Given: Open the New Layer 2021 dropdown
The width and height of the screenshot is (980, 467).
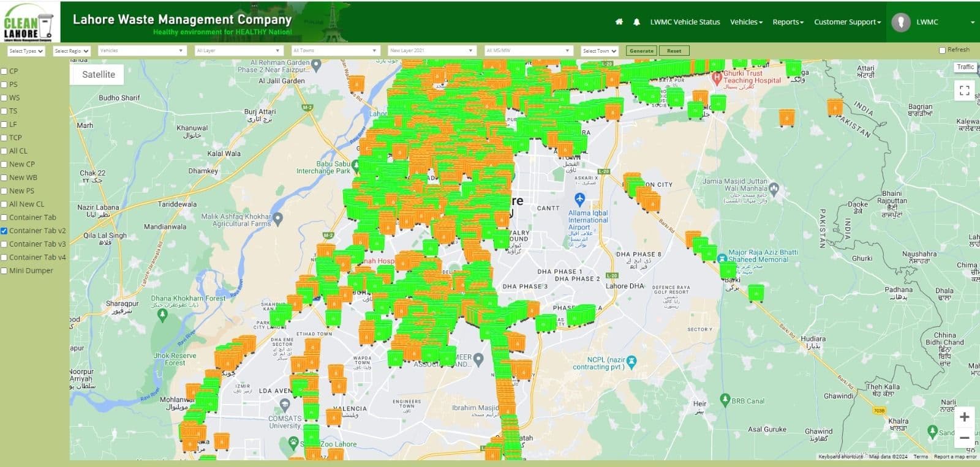Looking at the screenshot, I should coord(431,51).
